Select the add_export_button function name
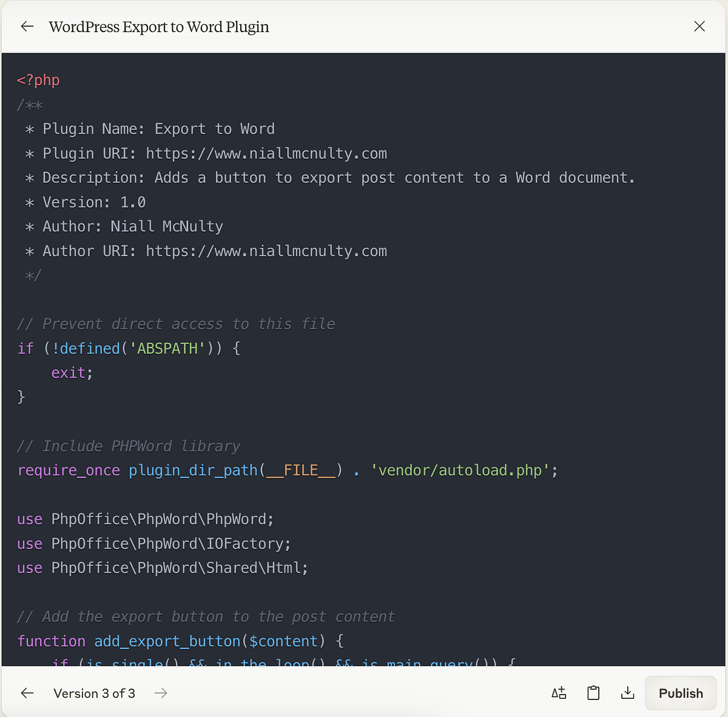 point(166,641)
